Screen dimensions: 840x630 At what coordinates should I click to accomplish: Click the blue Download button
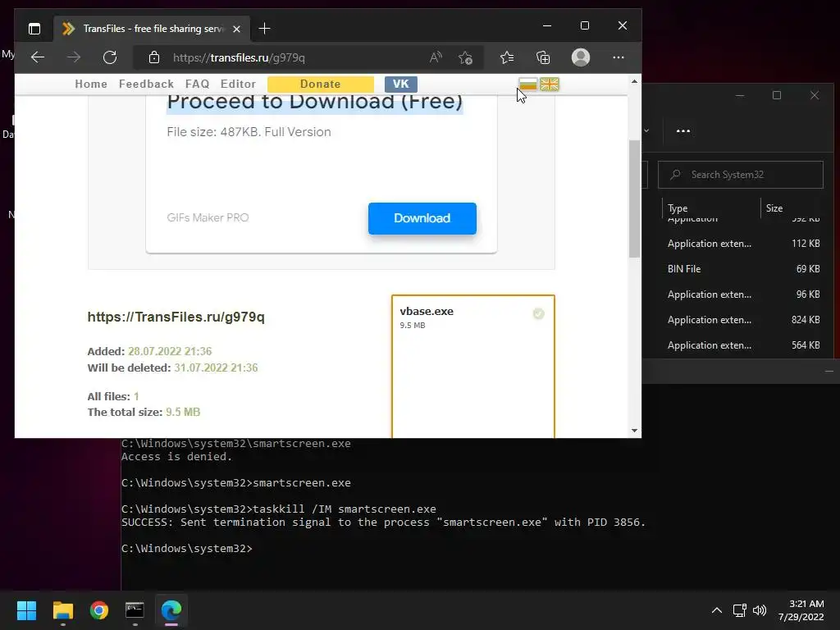point(422,218)
